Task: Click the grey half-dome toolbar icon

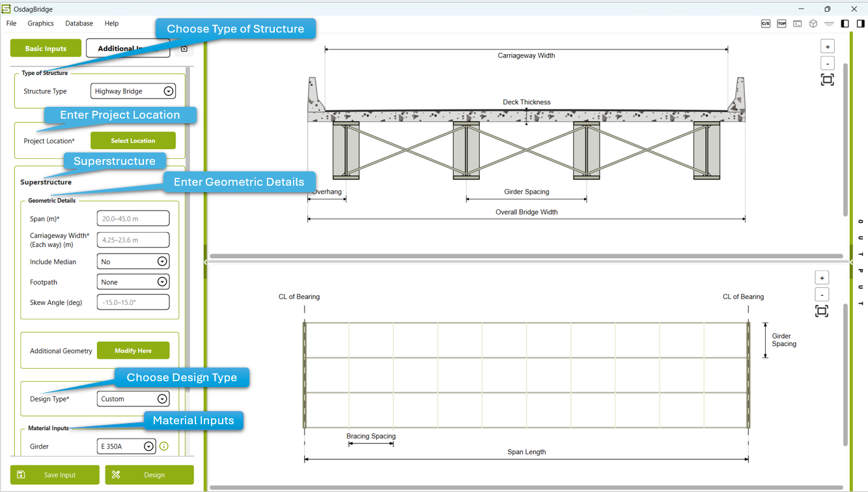Action: pyautogui.click(x=829, y=23)
